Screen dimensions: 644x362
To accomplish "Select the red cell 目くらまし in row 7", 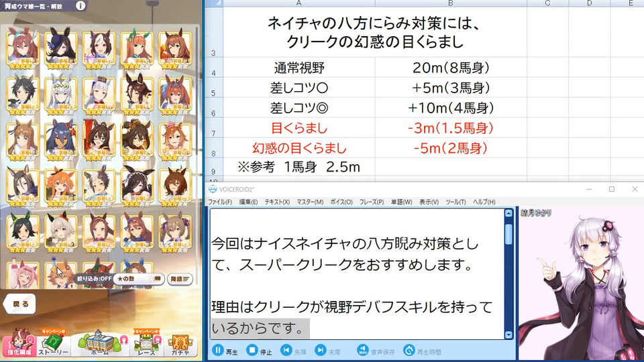I will 299,128.
